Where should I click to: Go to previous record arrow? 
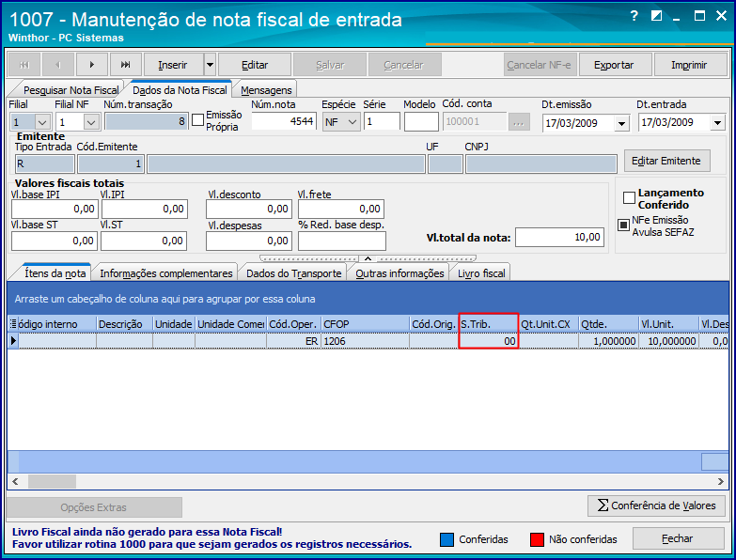tap(57, 65)
